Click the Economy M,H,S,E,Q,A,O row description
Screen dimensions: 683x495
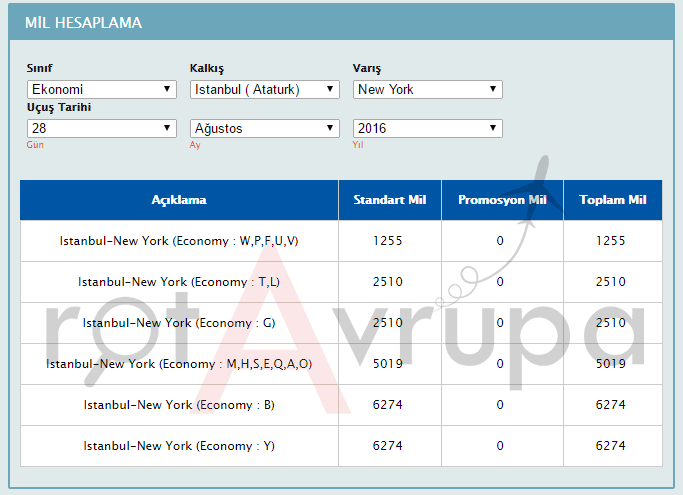click(x=179, y=364)
